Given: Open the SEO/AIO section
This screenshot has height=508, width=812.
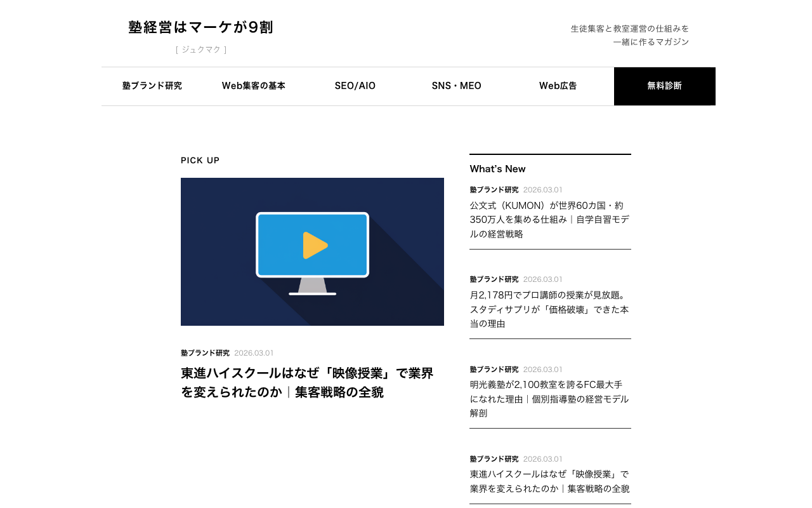Looking at the screenshot, I should click(x=355, y=86).
